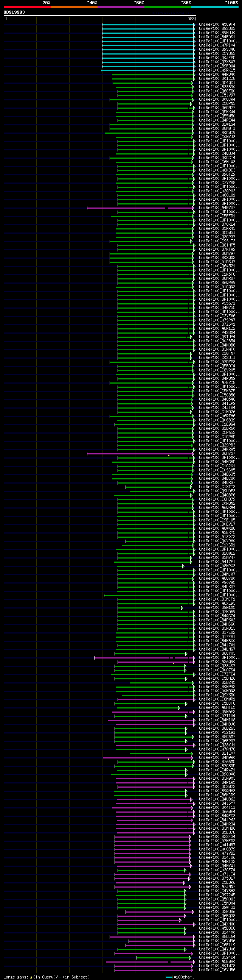Click the label UniRef100_Q6GN27
The image size is (242, 980).
pyautogui.click(x=217, y=108)
